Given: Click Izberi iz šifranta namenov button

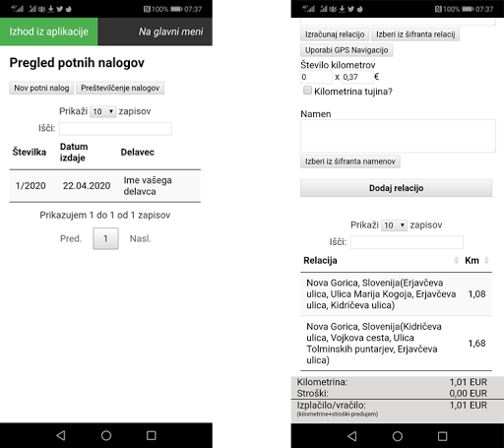Looking at the screenshot, I should (350, 161).
